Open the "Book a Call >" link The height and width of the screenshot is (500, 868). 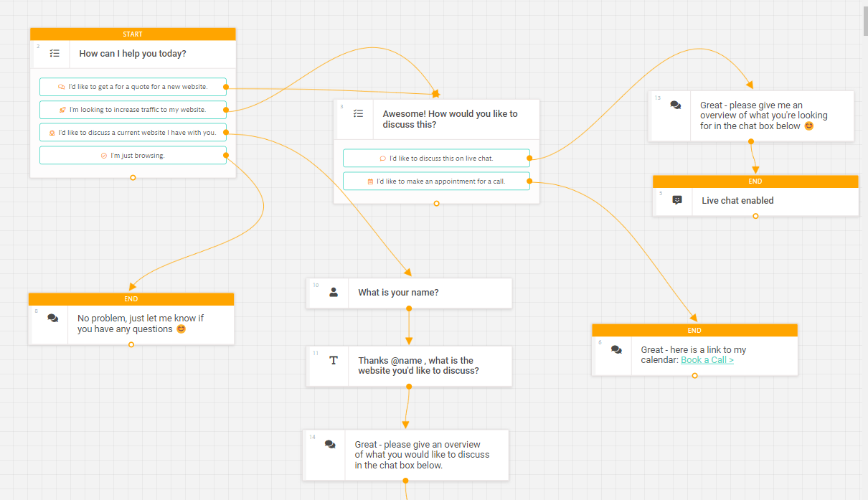tap(707, 359)
